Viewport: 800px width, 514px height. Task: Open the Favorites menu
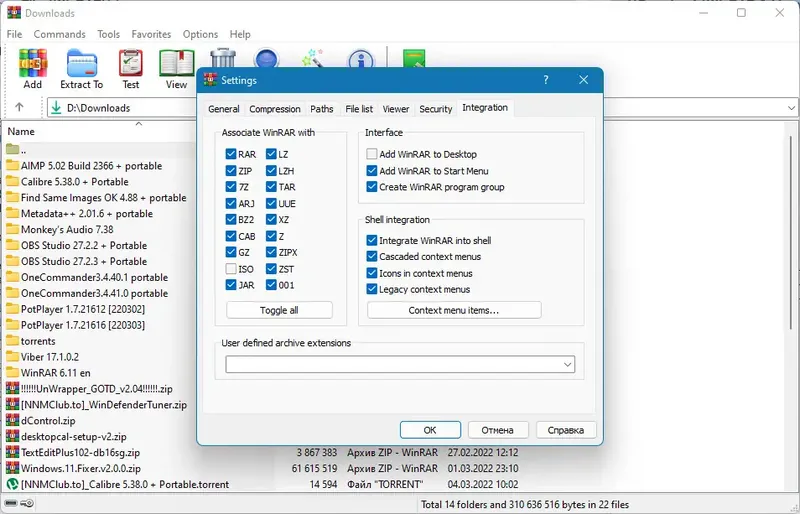point(151,34)
